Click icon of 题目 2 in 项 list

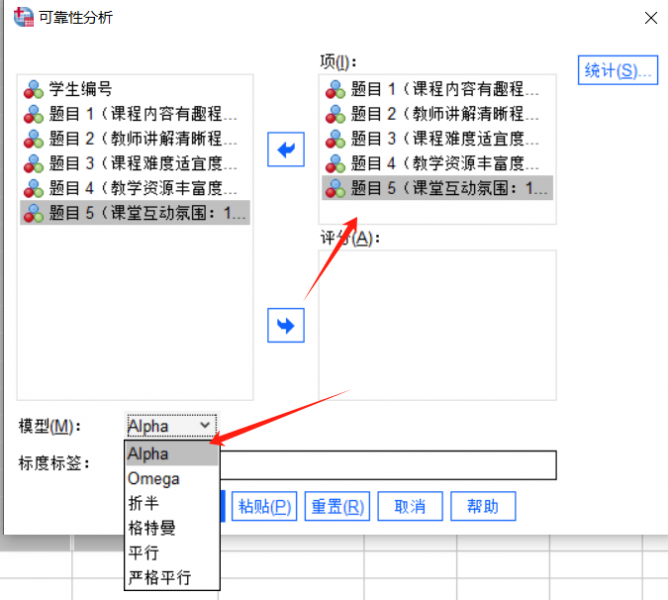(335, 114)
